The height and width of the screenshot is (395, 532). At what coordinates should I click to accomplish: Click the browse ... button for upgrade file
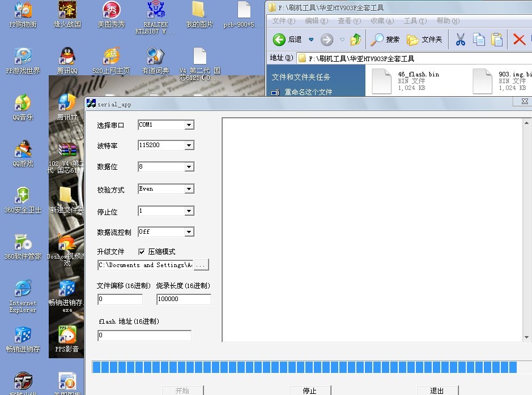coord(202,264)
